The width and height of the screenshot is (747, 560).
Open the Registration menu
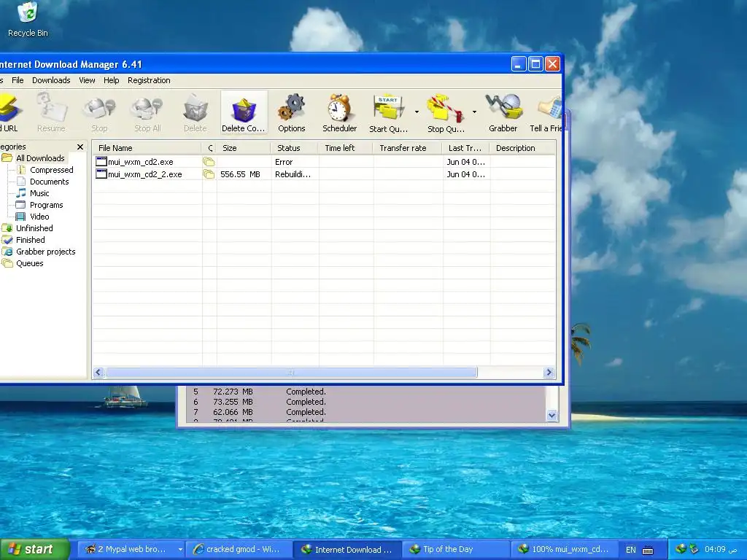149,80
